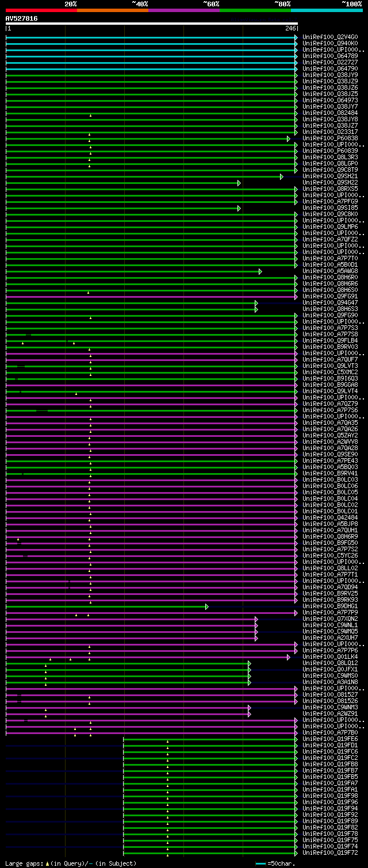This screenshot has width=368, height=868.
Task: Click the UniRef100_Q9C8T9 label
Action: coord(330,170)
